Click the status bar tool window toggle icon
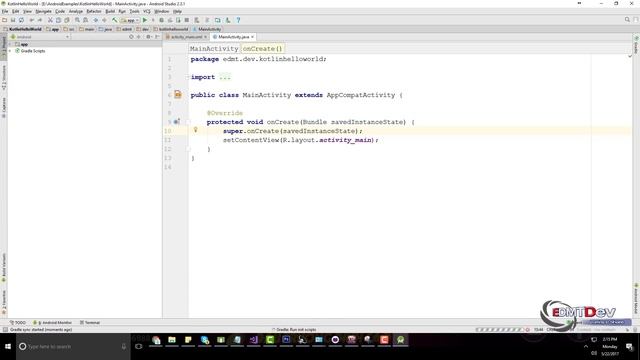Viewport: 640px width, 360px height. [5, 329]
